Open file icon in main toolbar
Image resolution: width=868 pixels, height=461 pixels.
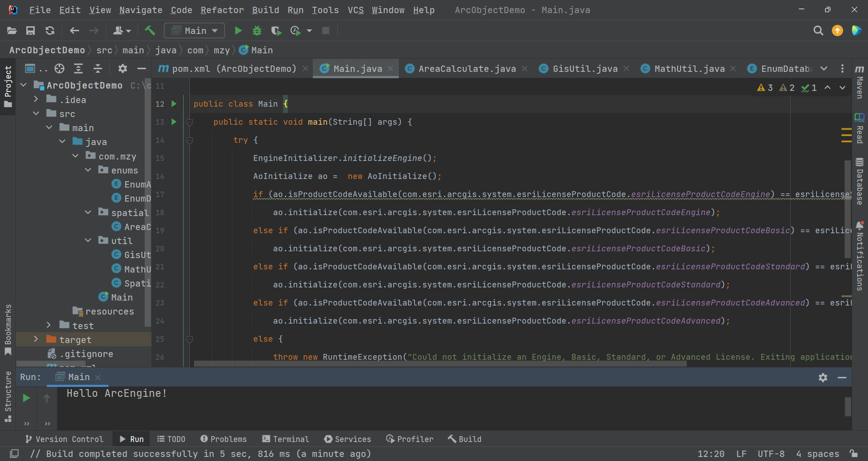pos(12,31)
